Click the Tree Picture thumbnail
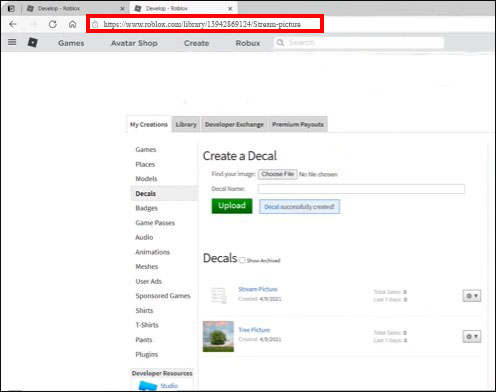This screenshot has width=496, height=392. [218, 336]
